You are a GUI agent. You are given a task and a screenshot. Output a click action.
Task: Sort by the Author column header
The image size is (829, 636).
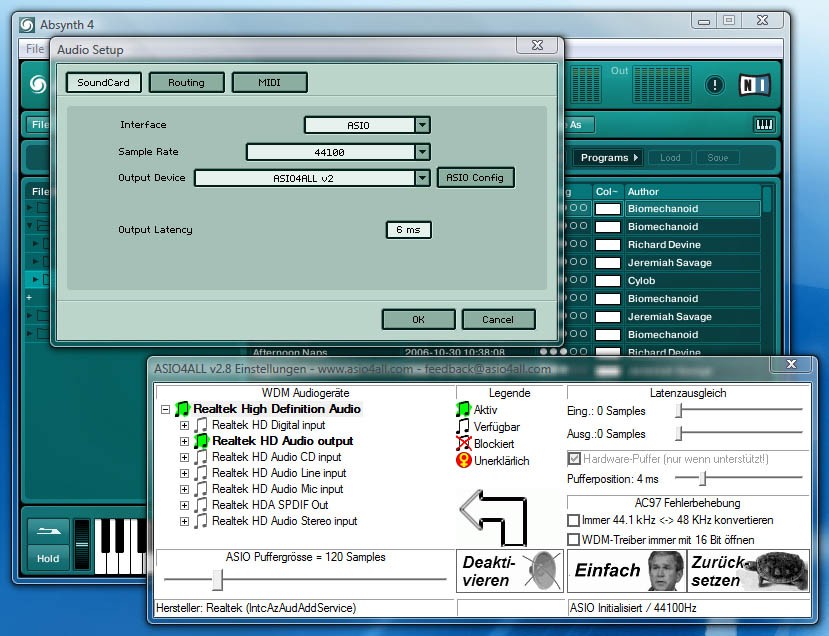coord(692,191)
